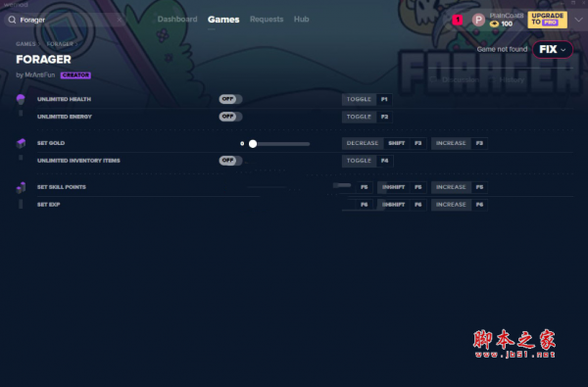Click the TOGGLE label for Unlimited Health

click(x=359, y=99)
